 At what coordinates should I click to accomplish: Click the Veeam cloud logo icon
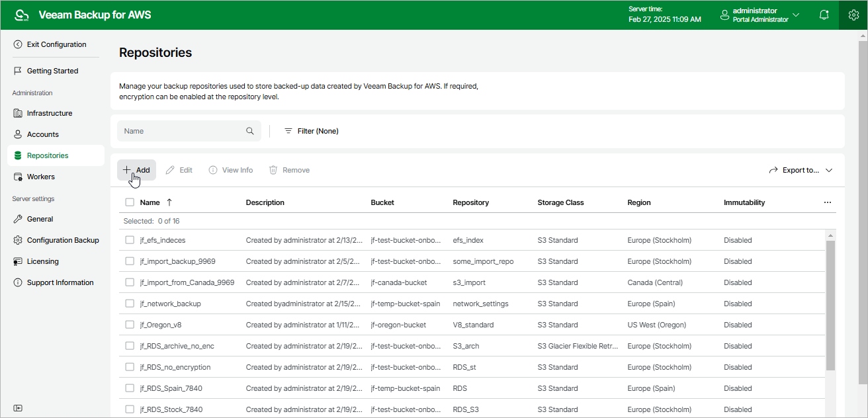pyautogui.click(x=22, y=15)
